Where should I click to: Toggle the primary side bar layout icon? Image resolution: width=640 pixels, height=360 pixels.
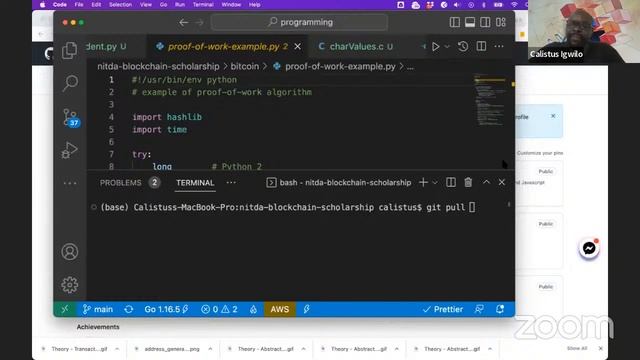click(455, 22)
